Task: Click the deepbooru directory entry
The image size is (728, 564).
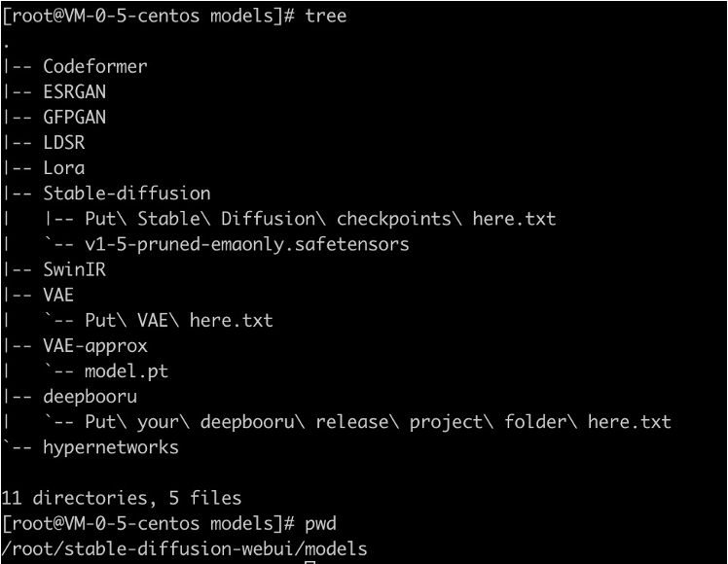Action: 90,397
